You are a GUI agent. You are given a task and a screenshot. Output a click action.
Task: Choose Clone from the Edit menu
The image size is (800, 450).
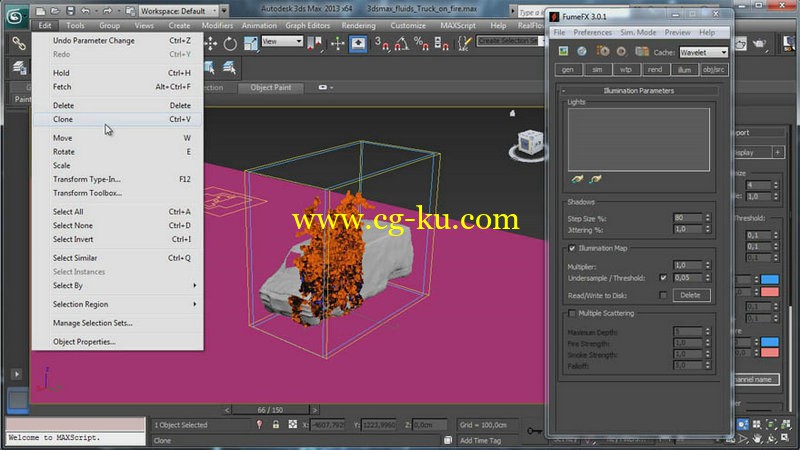(x=118, y=119)
